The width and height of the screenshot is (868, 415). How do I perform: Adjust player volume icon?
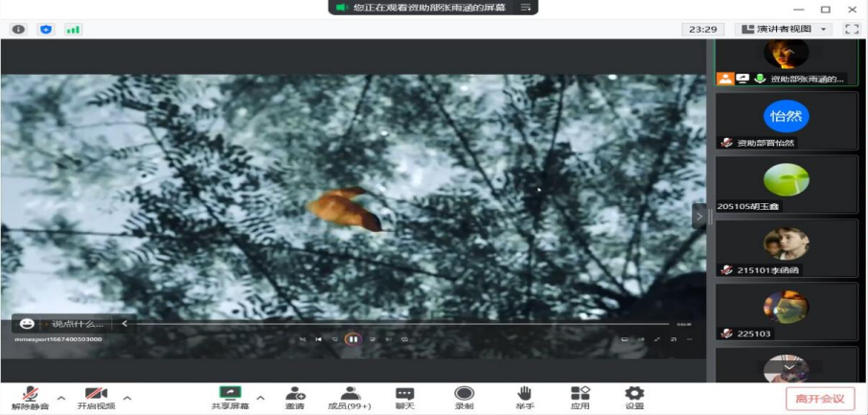pyautogui.click(x=641, y=339)
